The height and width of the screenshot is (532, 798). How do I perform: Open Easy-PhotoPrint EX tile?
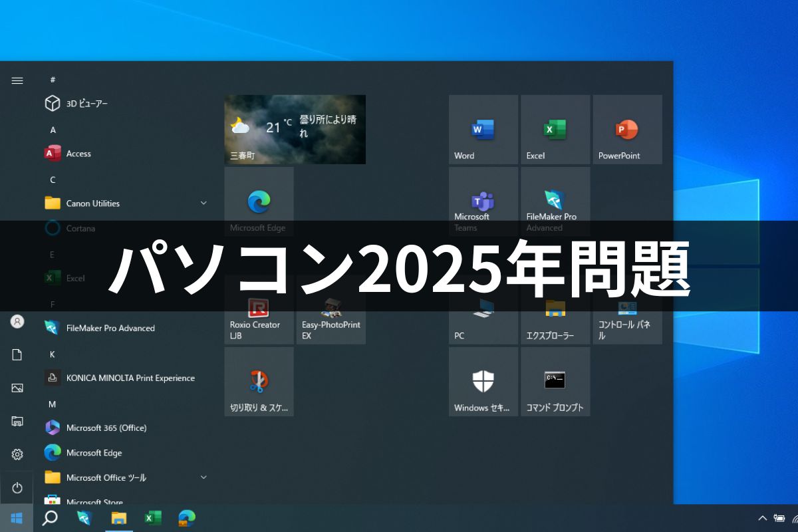coord(331,310)
